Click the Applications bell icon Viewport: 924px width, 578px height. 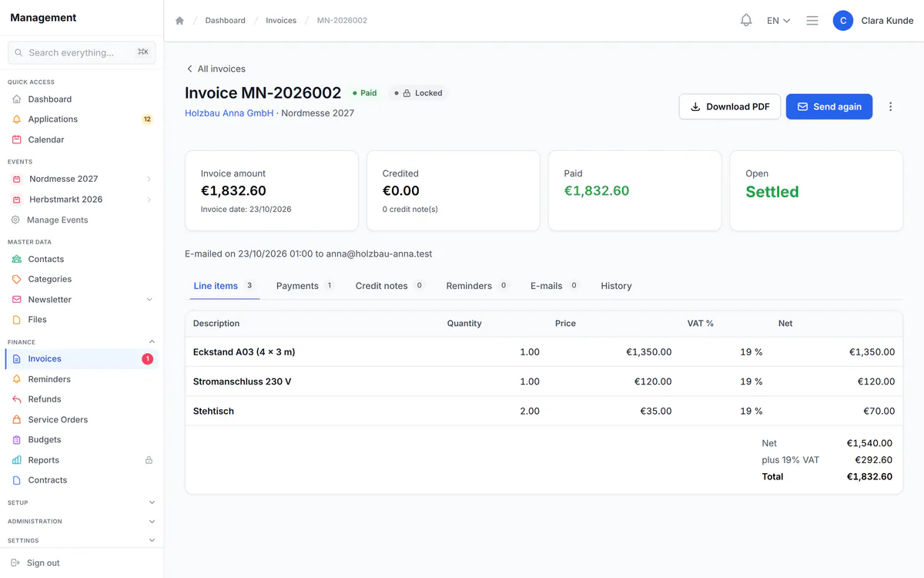pos(17,119)
